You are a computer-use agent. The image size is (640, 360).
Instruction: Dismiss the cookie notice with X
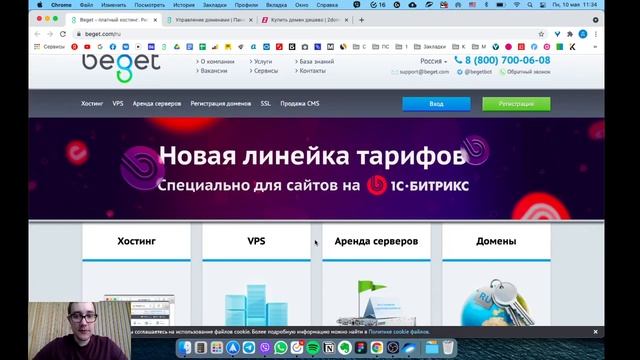[596, 332]
